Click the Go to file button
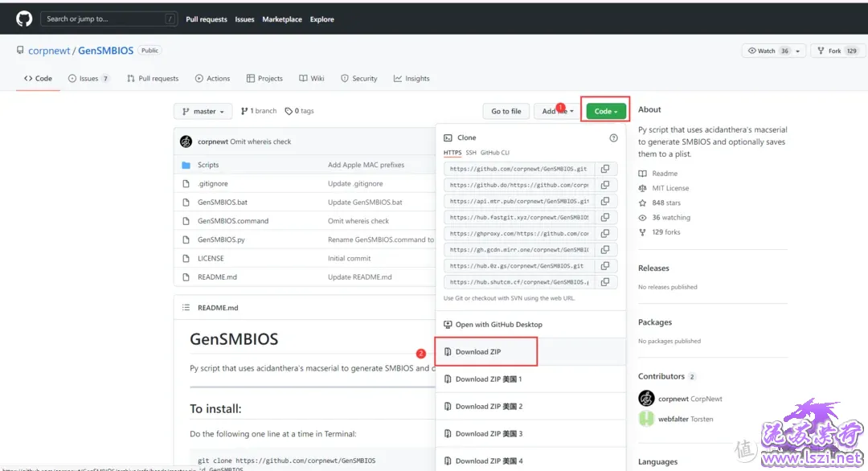Image resolution: width=868 pixels, height=471 pixels. click(x=506, y=111)
